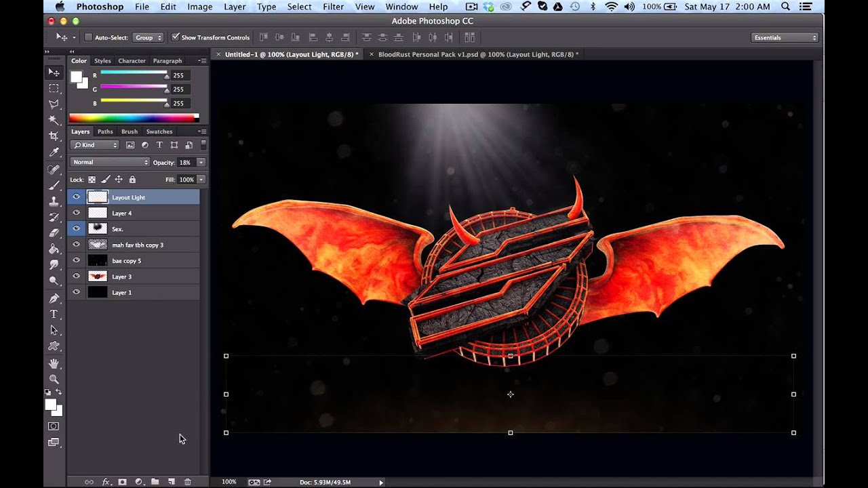This screenshot has width=868, height=488.
Task: Open Opacity slider dropdown arrow
Action: pyautogui.click(x=201, y=163)
